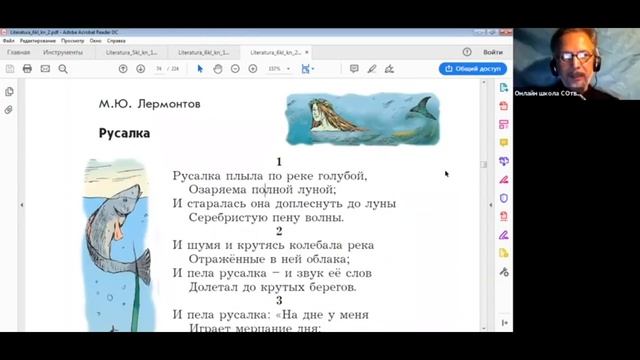
Task: Send the file by email envelope icon
Action: click(45, 69)
